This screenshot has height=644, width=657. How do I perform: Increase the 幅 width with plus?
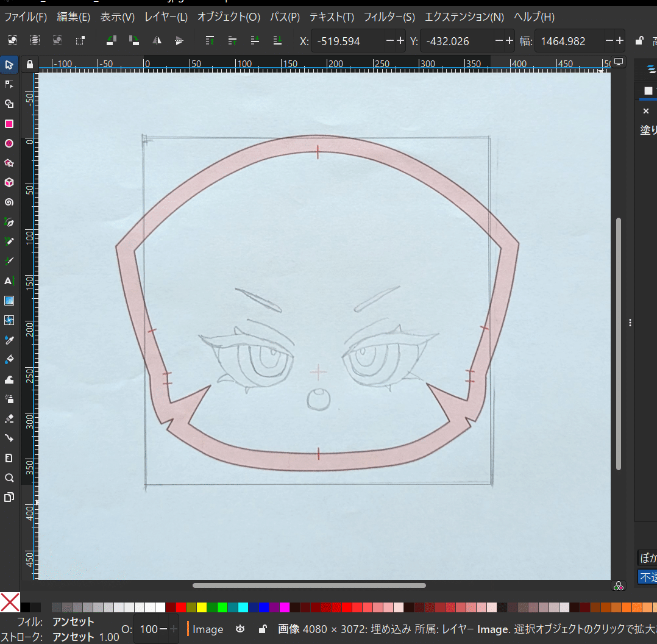pos(620,41)
